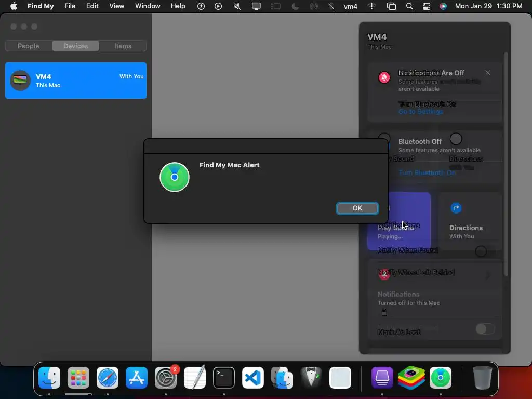Open BlueStacks from the Dock
This screenshot has height=399, width=532.
(x=411, y=378)
